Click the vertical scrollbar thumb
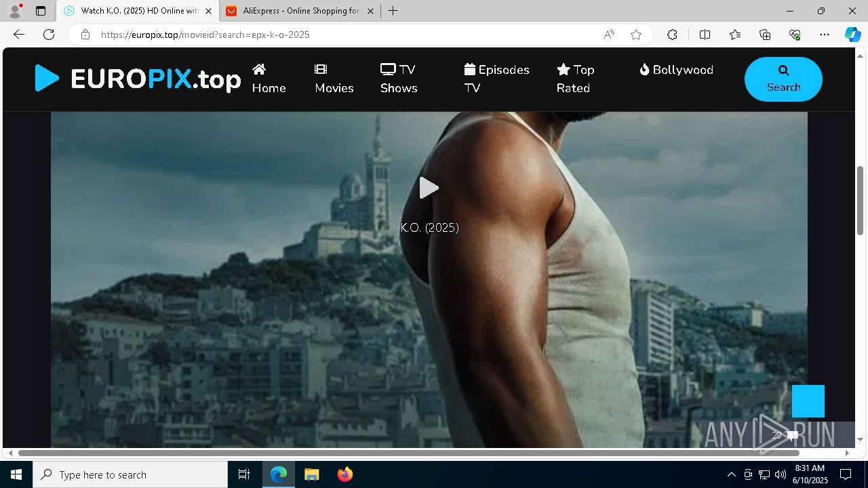The height and width of the screenshot is (488, 868). click(860, 201)
